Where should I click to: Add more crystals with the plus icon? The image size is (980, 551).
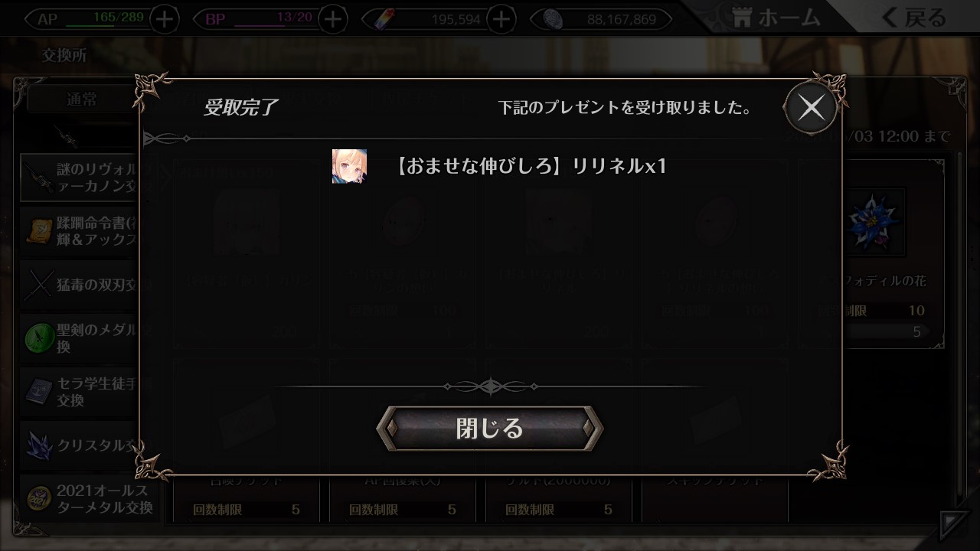[x=501, y=19]
